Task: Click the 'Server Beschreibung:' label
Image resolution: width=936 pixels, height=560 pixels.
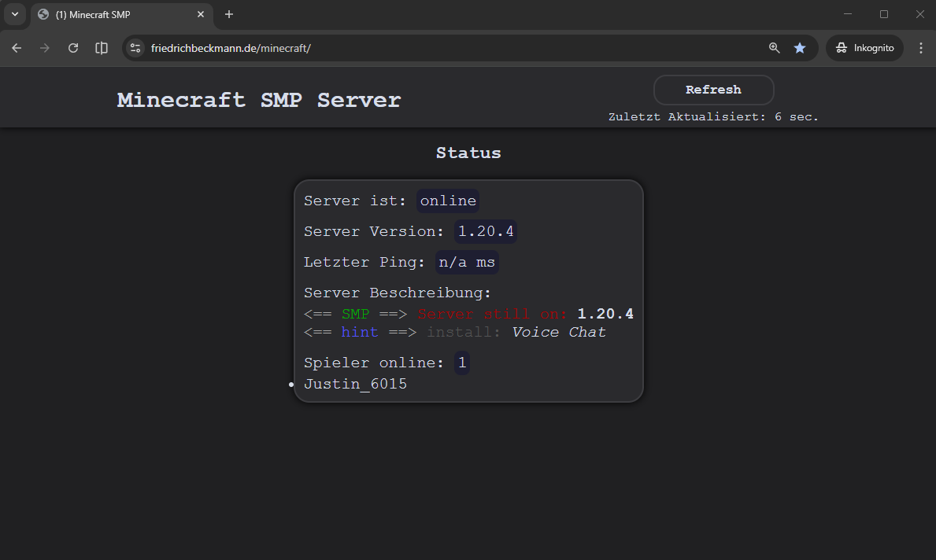Action: 397,293
